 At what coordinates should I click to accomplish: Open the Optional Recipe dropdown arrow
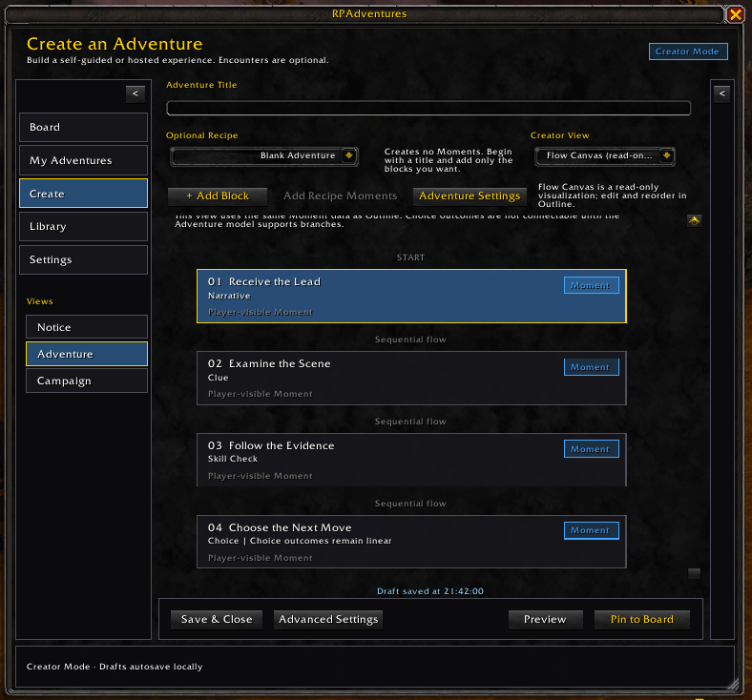[x=348, y=155]
